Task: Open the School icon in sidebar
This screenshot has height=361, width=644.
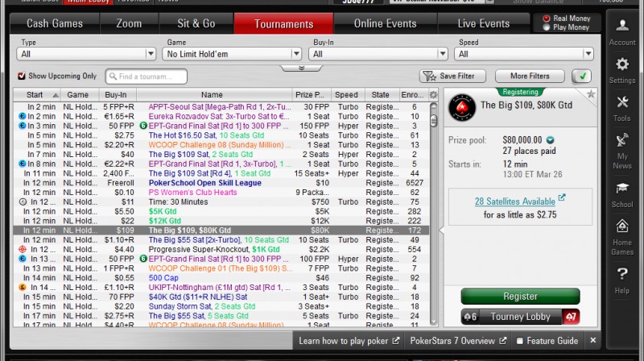Action: tap(622, 189)
